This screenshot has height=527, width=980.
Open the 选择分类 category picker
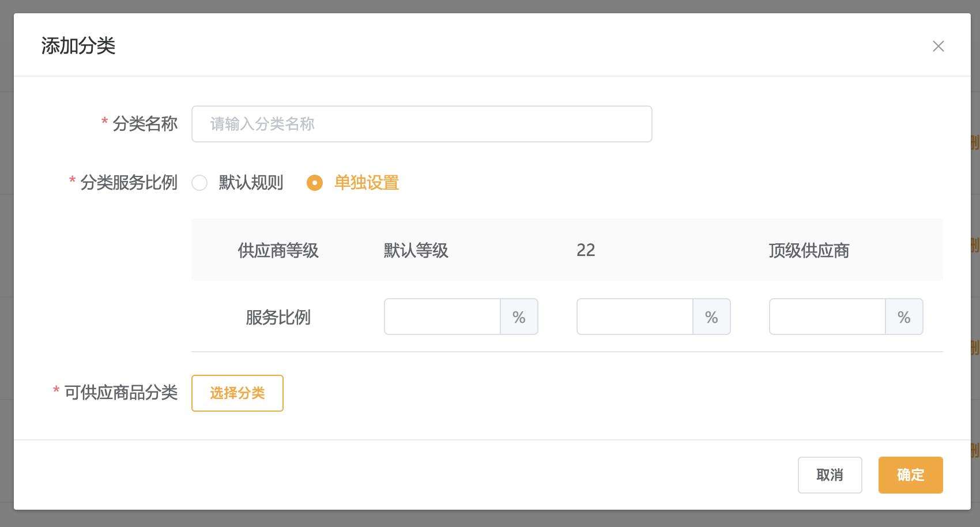237,393
